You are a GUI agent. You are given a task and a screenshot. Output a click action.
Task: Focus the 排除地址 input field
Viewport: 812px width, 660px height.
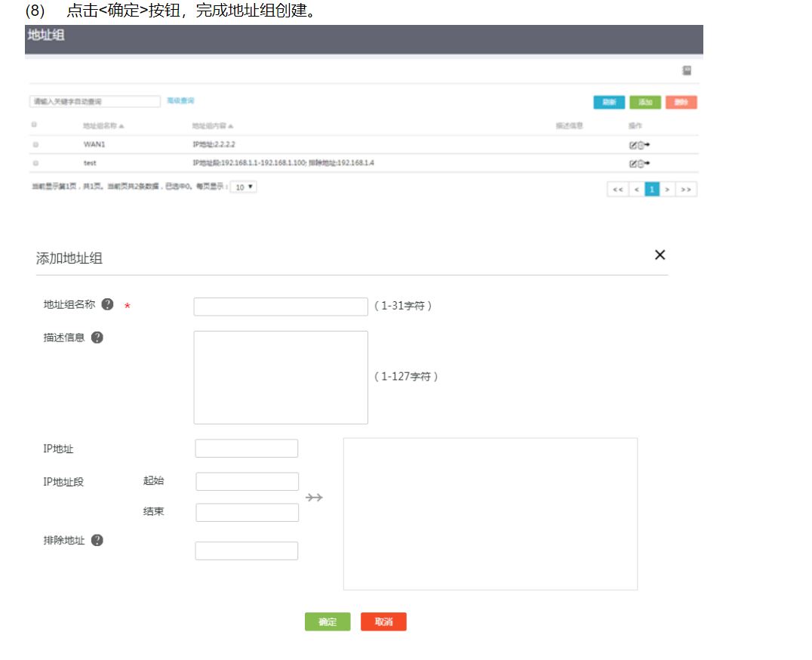tap(247, 551)
